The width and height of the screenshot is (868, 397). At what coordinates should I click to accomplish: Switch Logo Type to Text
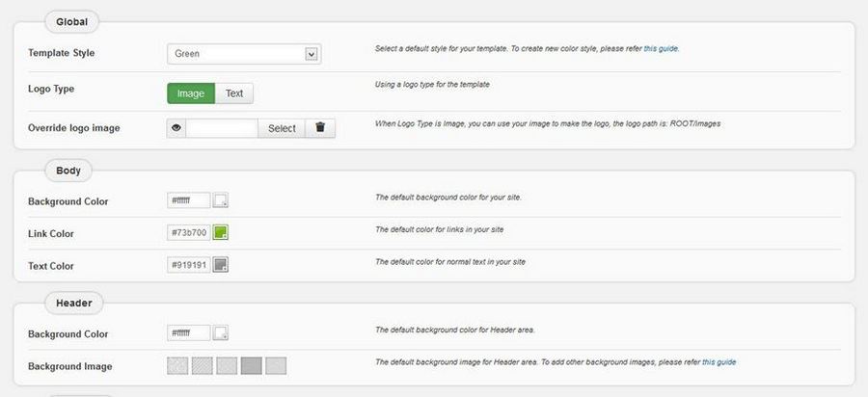pos(234,93)
